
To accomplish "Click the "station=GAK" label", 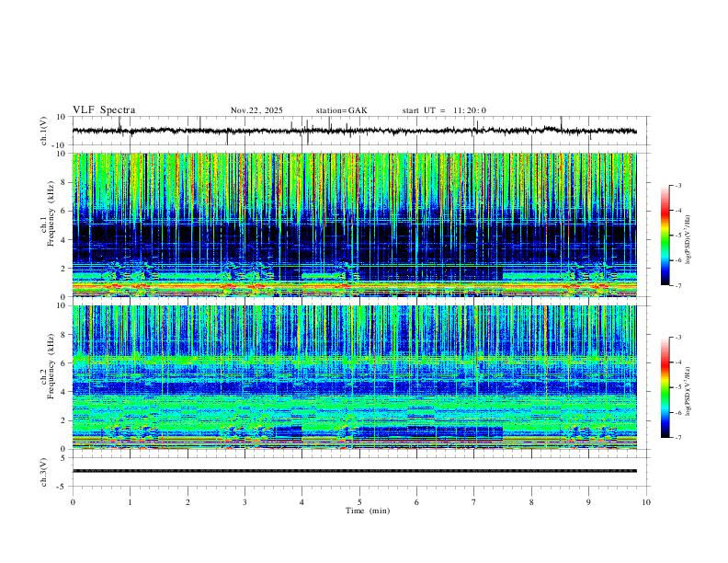I will point(341,110).
